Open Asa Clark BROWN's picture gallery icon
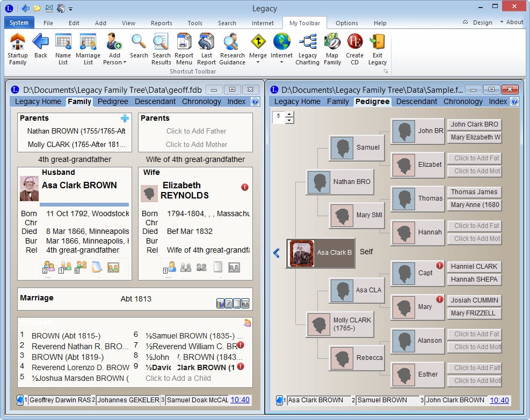Image resolution: width=530 pixels, height=420 pixels. pos(113,267)
